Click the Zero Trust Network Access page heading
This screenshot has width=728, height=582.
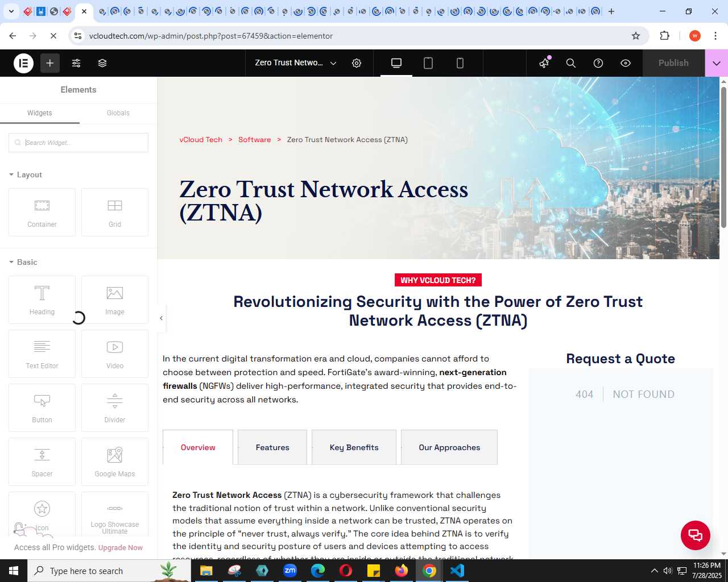pyautogui.click(x=324, y=201)
